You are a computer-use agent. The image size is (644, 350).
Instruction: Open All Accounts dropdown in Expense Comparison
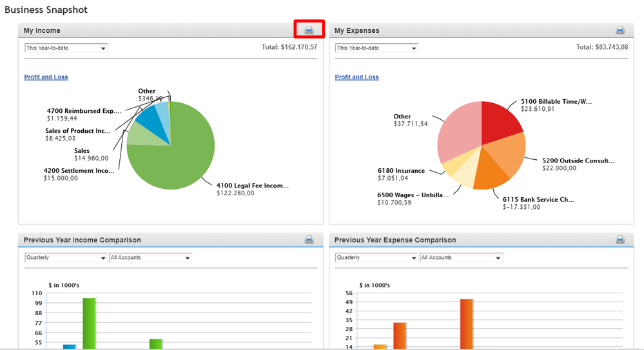coord(461,258)
